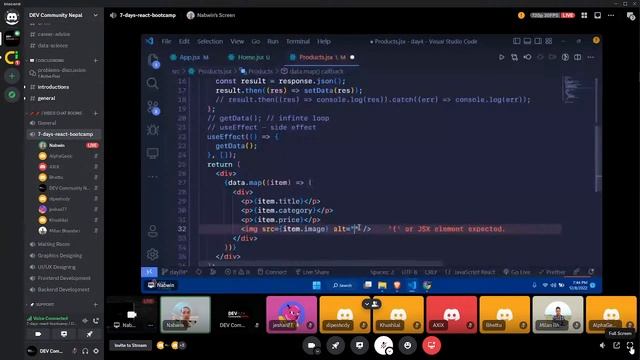Expand DEV Community Nepal server menu

point(63,15)
